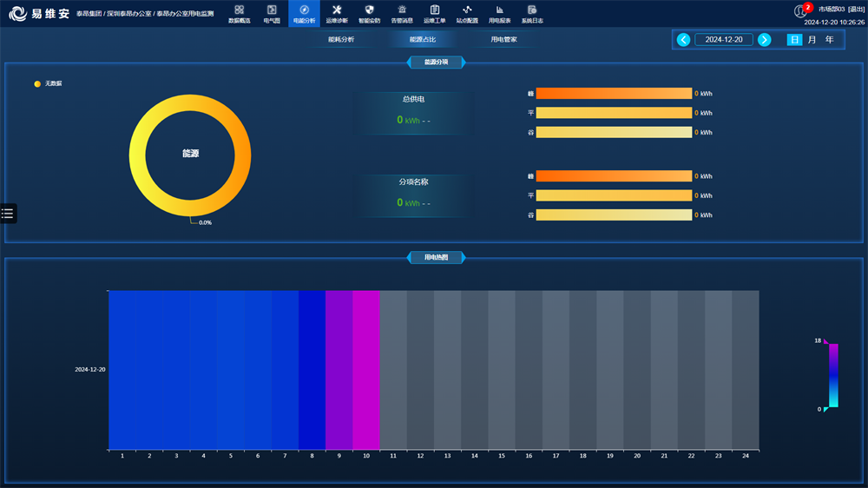
Task: Click the 分项名称 card
Action: [x=413, y=196]
